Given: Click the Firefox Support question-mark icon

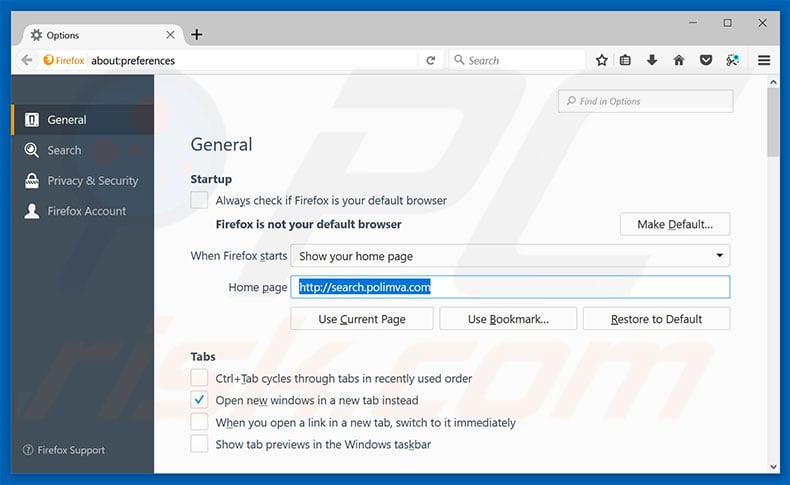Looking at the screenshot, I should click(28, 450).
